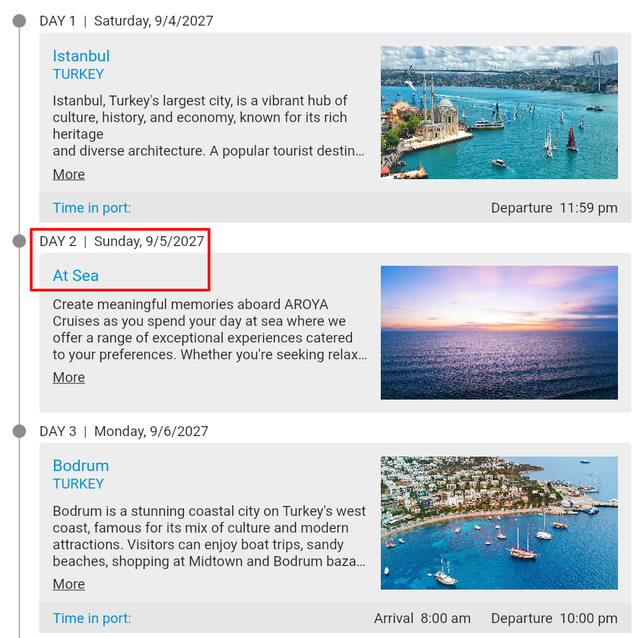Click the Day 1 Saturday 9/4/2027 heading
Viewport: 640px width, 638px height.
(x=127, y=21)
